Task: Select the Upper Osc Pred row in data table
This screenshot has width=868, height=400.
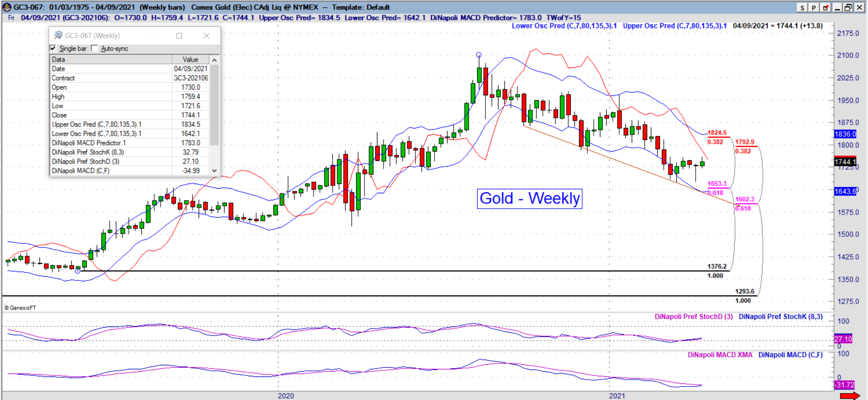Action: 129,124
